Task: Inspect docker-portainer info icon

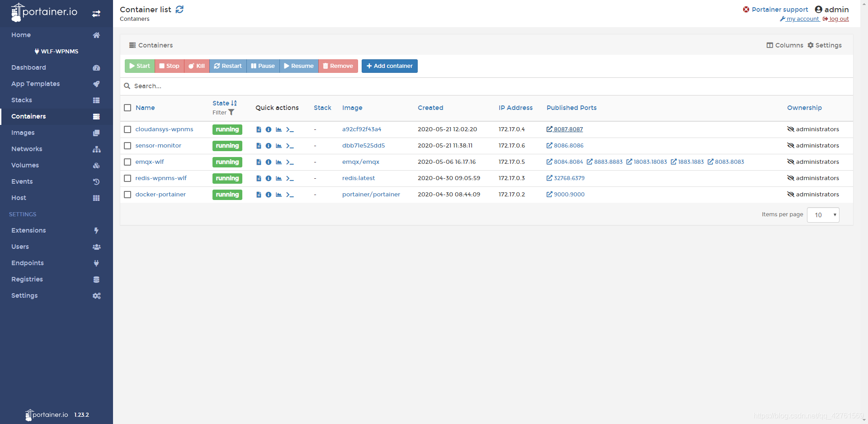Action: pyautogui.click(x=269, y=195)
